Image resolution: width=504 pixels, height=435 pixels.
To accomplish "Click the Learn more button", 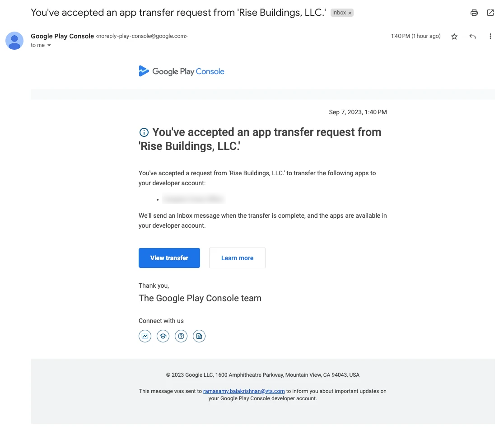I will point(237,258).
